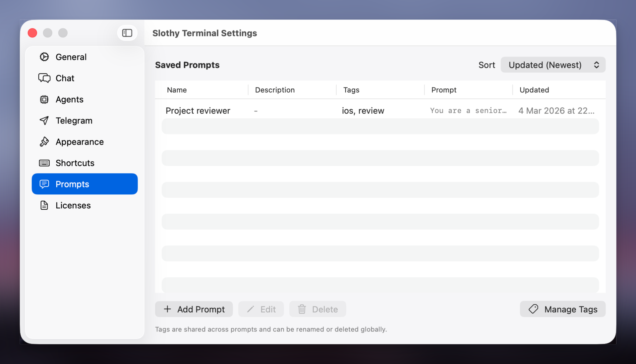
Task: Click the Licenses document icon
Action: (x=44, y=205)
